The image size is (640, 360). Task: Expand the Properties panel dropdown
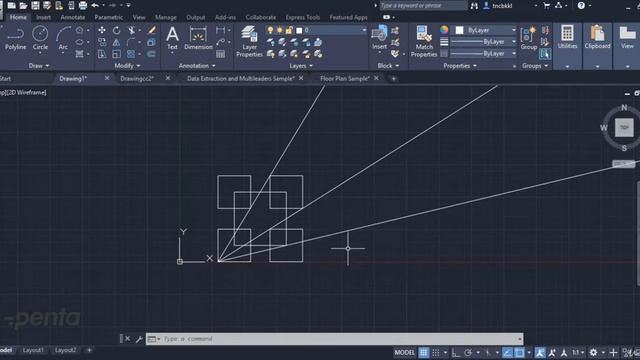[460, 66]
